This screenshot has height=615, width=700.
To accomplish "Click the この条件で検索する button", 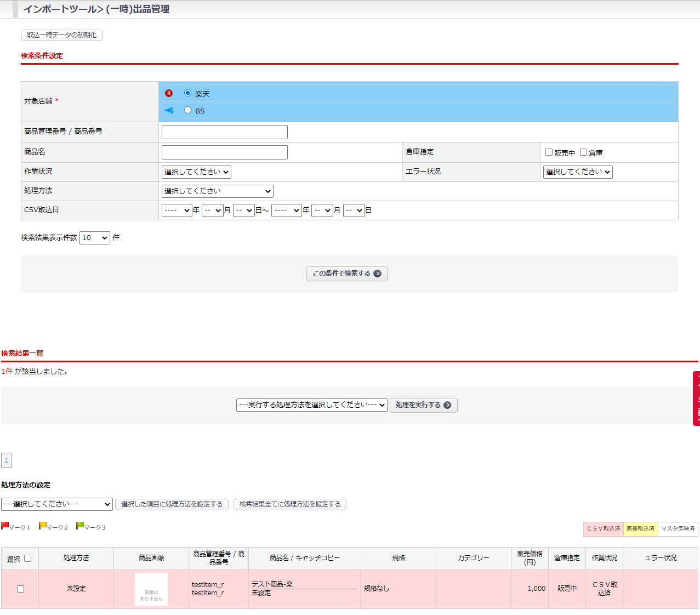I will point(346,274).
